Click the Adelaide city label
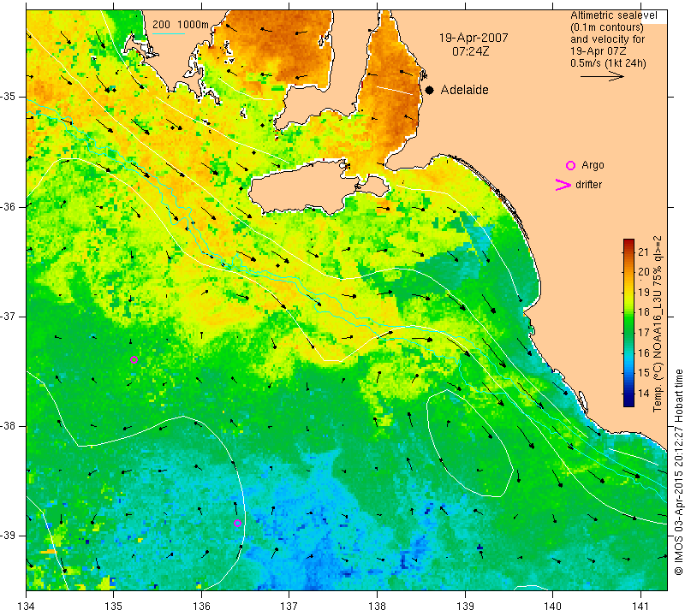The height and width of the screenshot is (616, 685). (x=464, y=90)
